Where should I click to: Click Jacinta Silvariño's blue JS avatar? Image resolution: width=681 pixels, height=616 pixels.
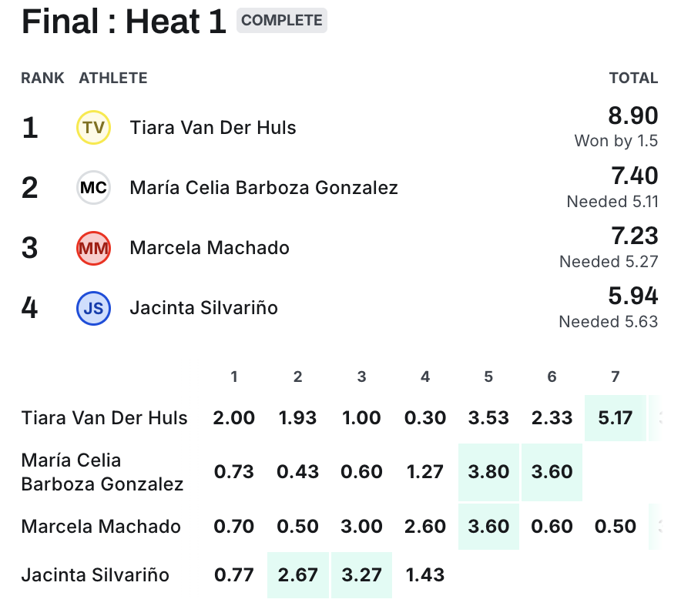(93, 308)
